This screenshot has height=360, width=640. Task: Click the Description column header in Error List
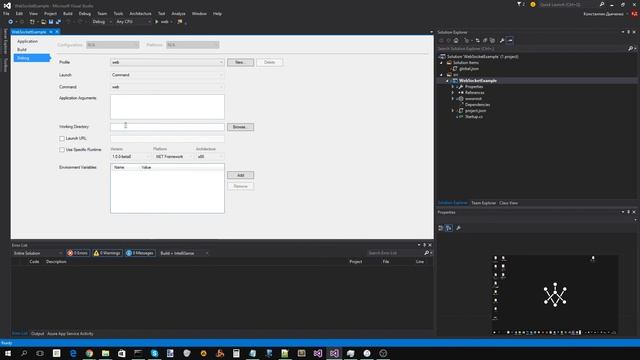click(x=56, y=262)
